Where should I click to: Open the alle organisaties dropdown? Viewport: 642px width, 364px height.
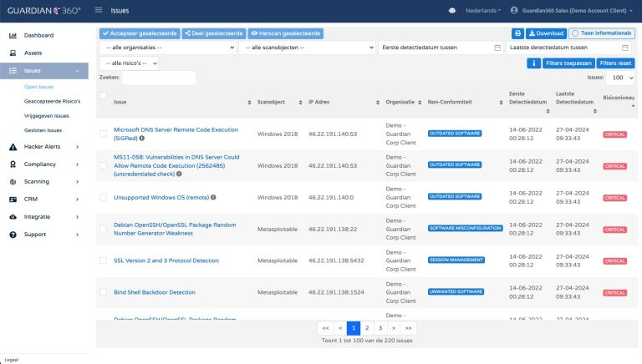coord(168,48)
